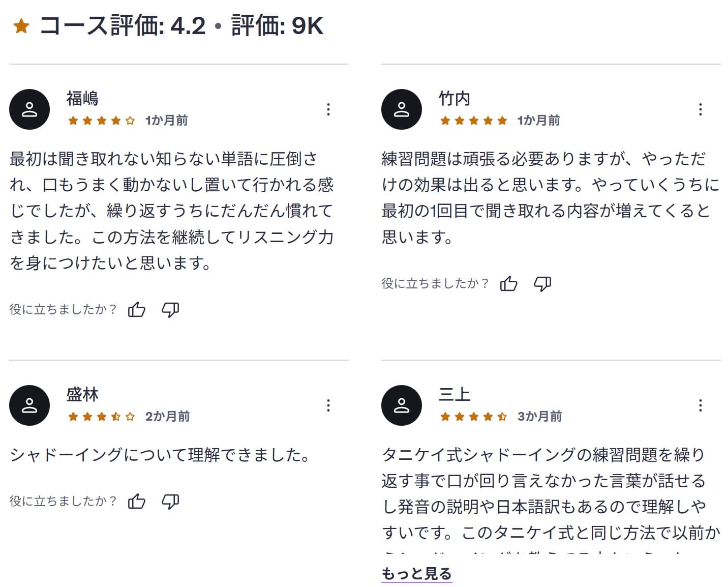Viewport: 728px width, 587px height.
Task: Click the thumbs up icon on 福嶋's review
Action: tap(136, 309)
